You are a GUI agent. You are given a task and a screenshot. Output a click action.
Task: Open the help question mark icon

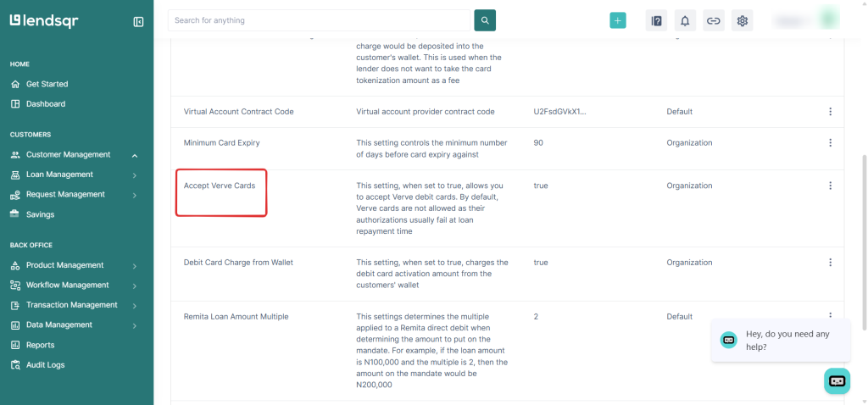point(655,21)
